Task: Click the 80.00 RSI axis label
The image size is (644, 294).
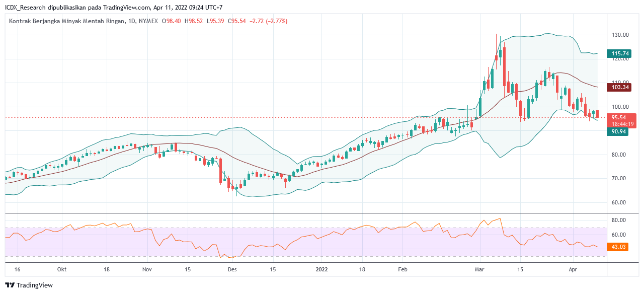Action: tap(618, 220)
